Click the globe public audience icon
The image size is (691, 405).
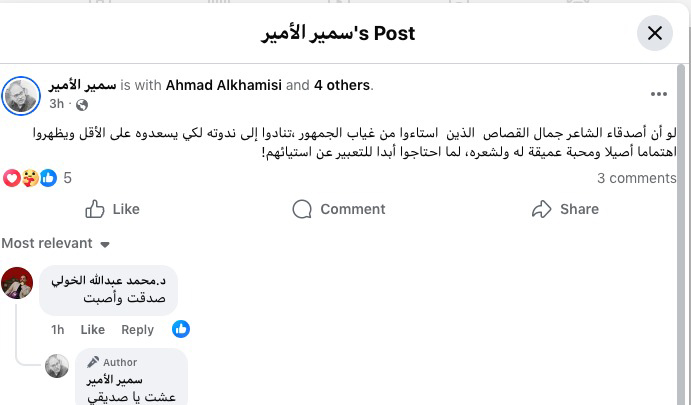[x=82, y=105]
